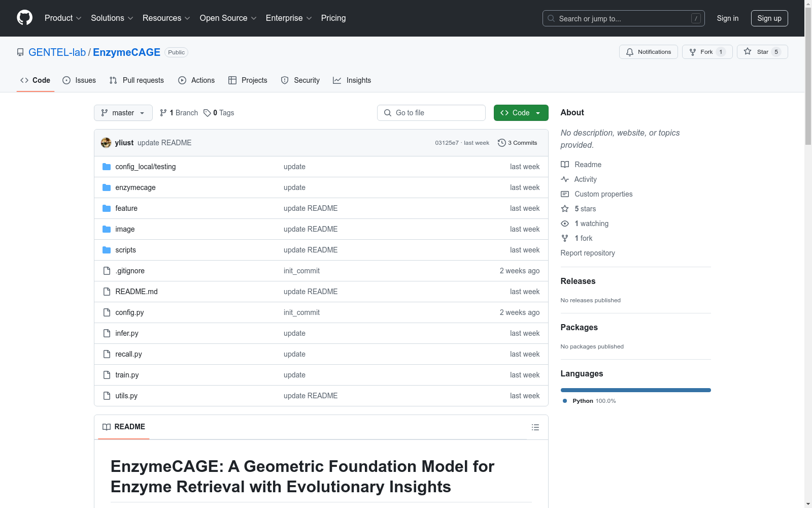
Task: Open the GitHub homepage via Octocat logo
Action: 24,18
